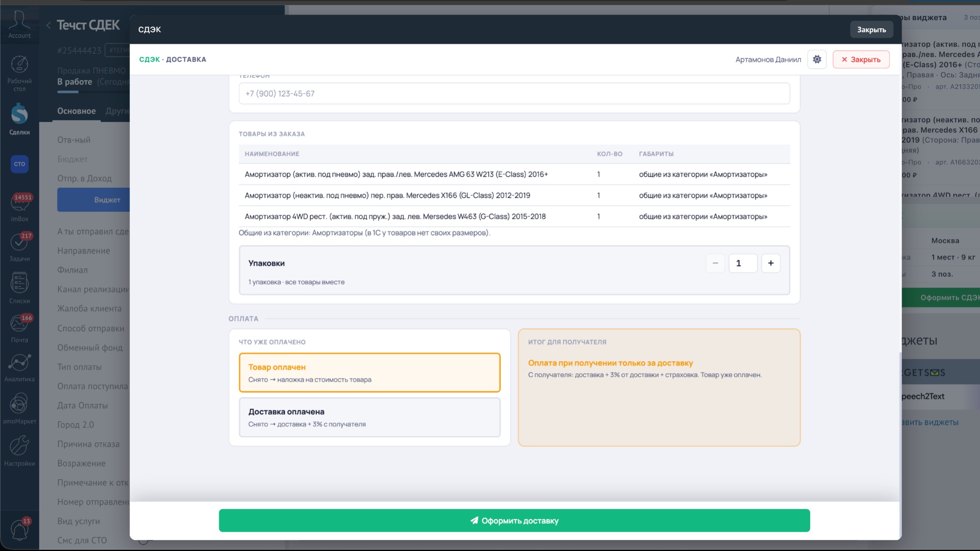
Task: Increase package count with plus button
Action: coord(771,263)
